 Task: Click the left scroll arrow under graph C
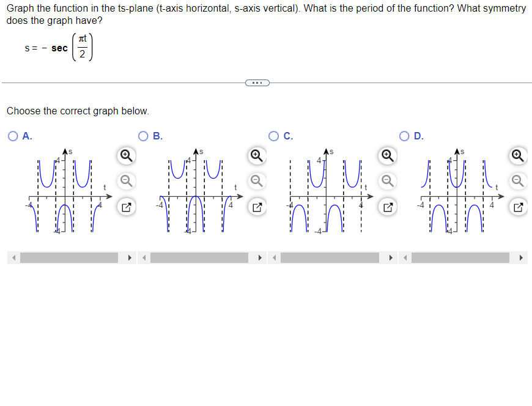coord(273,257)
